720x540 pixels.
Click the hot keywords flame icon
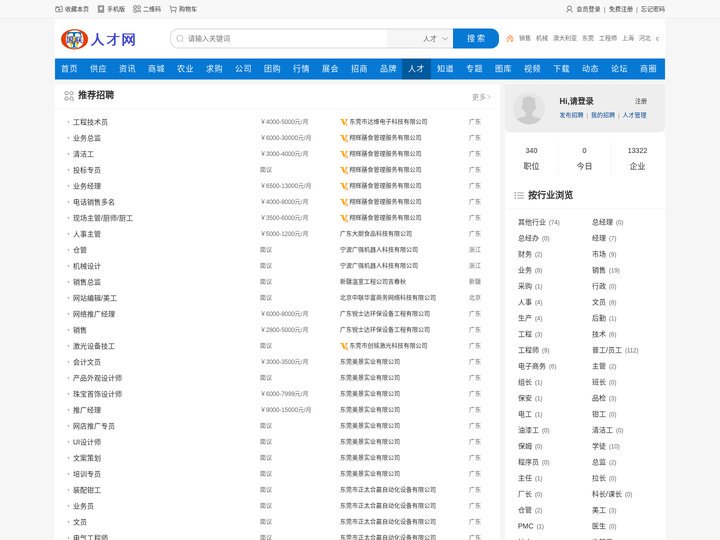click(x=510, y=39)
